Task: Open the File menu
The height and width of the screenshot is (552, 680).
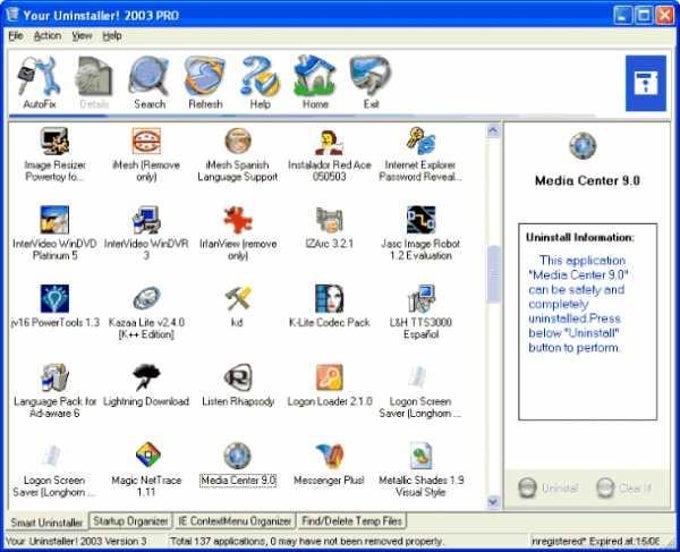Action: pyautogui.click(x=16, y=36)
